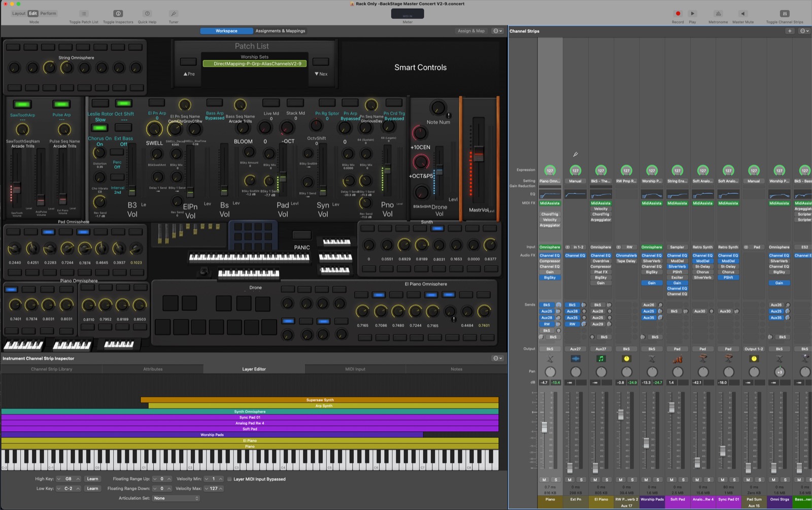
Task: Decrease Velocity Max with the down arrow
Action: click(207, 489)
